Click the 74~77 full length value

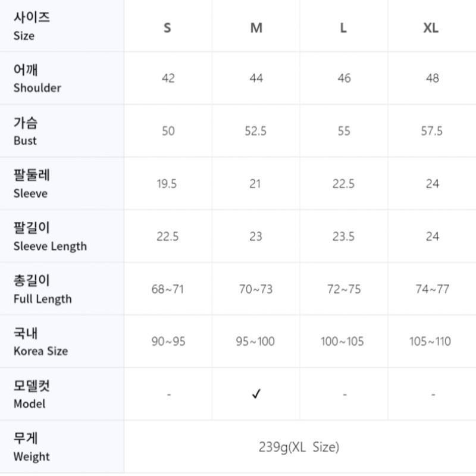tap(432, 289)
